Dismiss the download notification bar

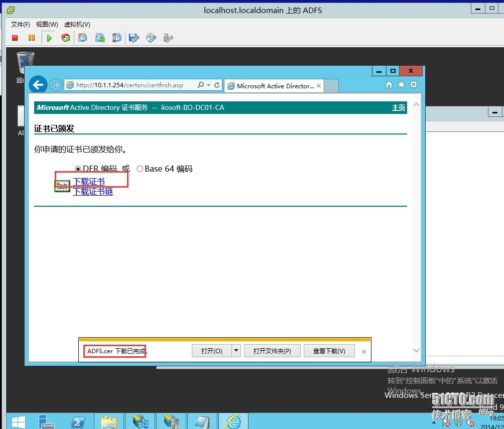click(364, 352)
